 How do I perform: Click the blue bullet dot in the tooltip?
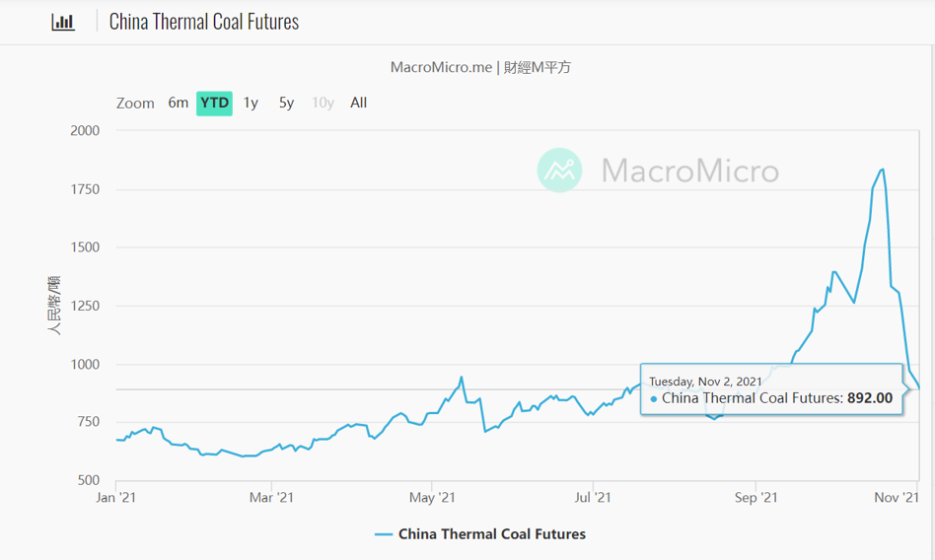(654, 399)
